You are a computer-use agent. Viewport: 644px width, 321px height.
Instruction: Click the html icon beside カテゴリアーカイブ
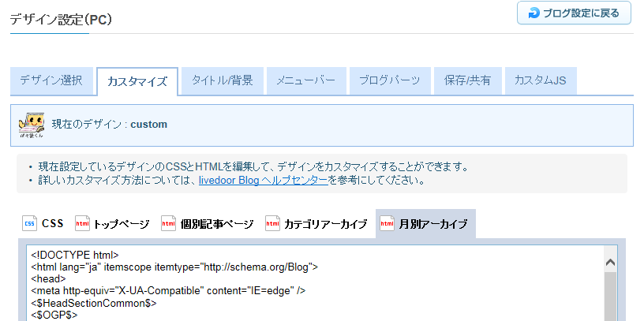pyautogui.click(x=272, y=224)
